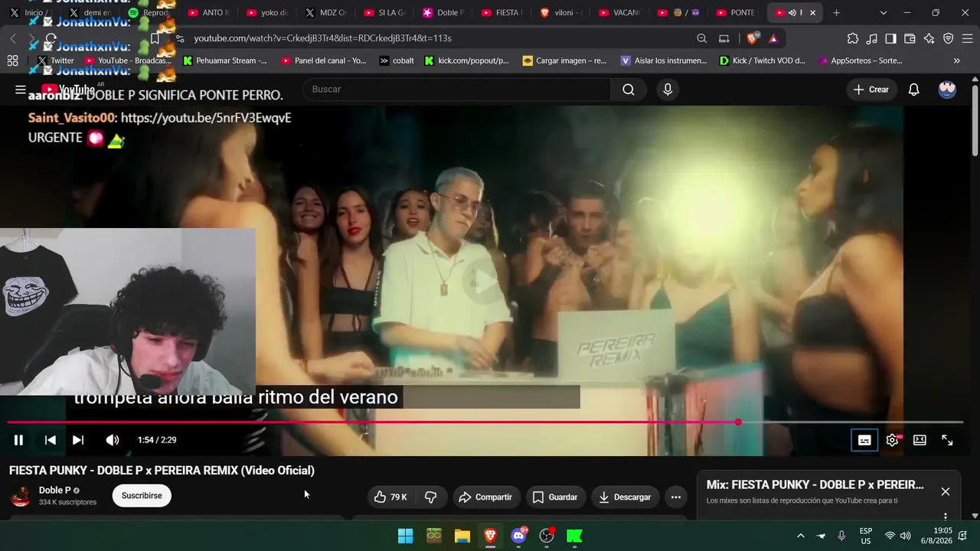Open the Crear create menu
The height and width of the screenshot is (551, 980).
[871, 90]
